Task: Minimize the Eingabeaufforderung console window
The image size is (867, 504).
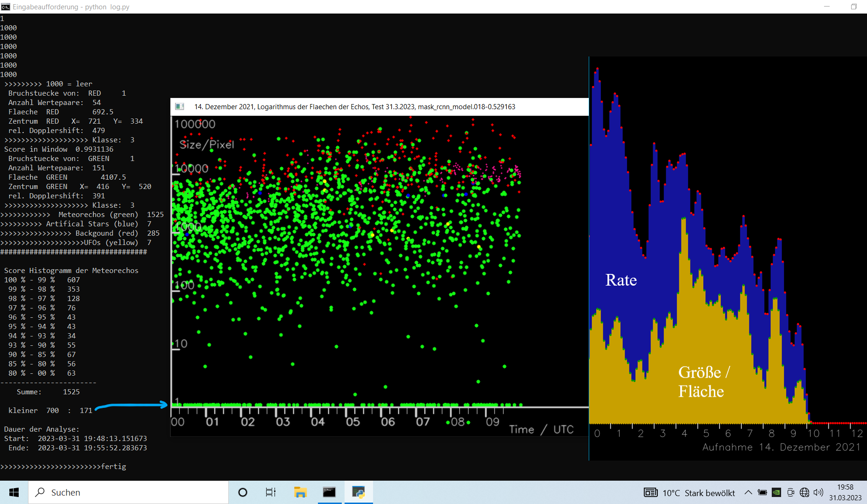Action: tap(827, 7)
